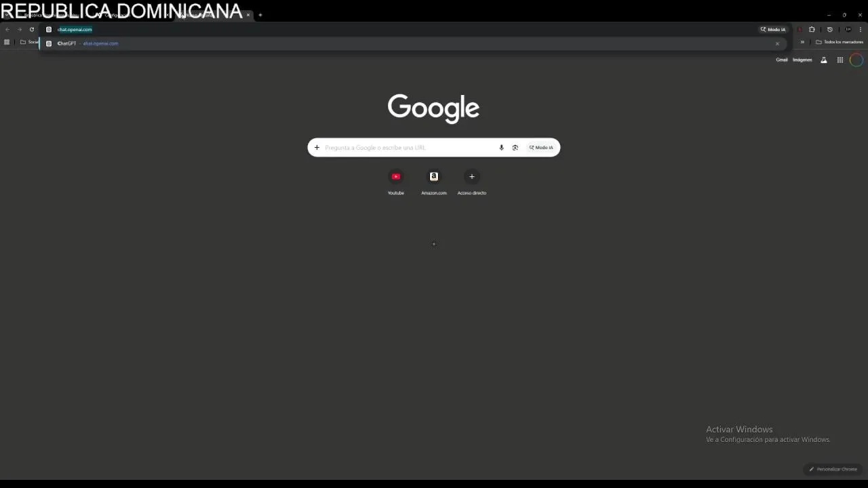Click Modo IA in the address bar

[773, 29]
